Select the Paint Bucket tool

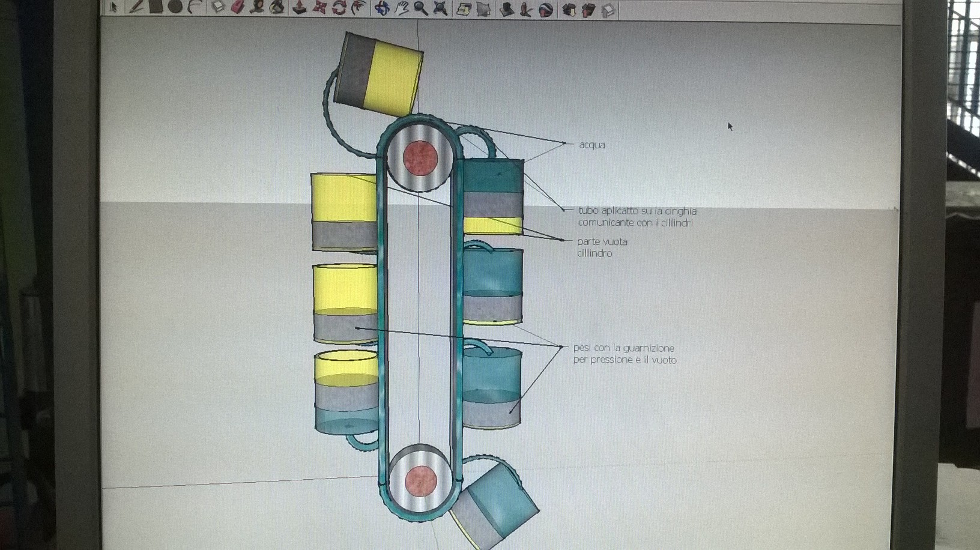pos(277,8)
